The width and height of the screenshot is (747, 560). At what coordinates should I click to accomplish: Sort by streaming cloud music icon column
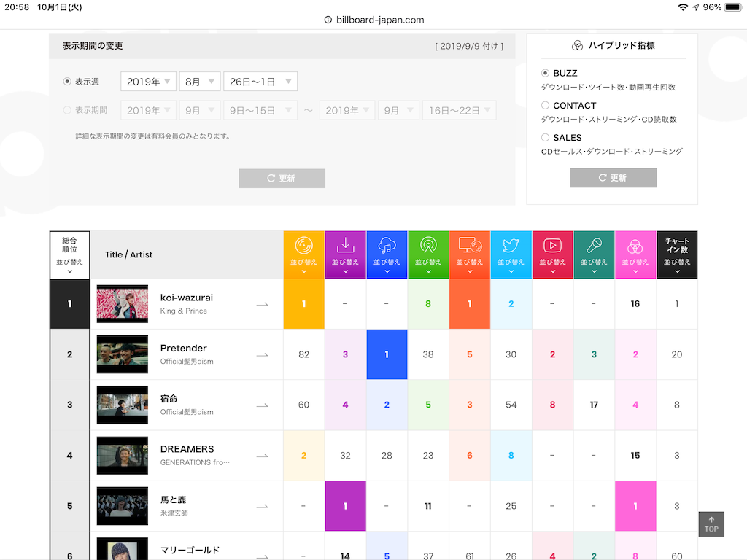click(x=387, y=254)
